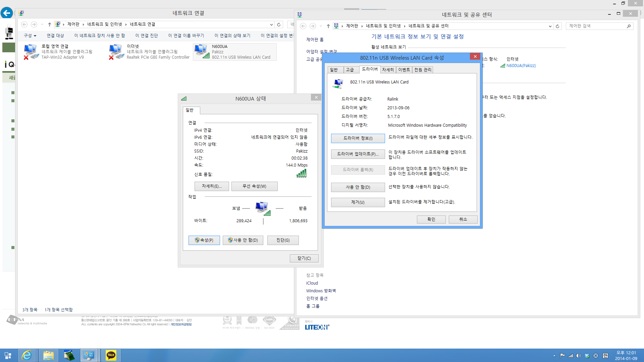Switch to the 이벤트 tab
The width and height of the screenshot is (644, 362).
(x=404, y=70)
